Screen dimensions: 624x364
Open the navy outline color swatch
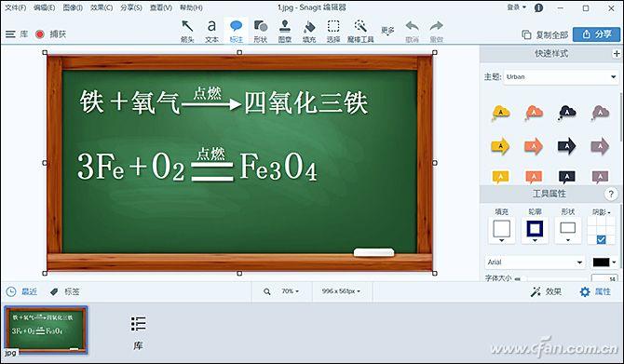pos(535,230)
